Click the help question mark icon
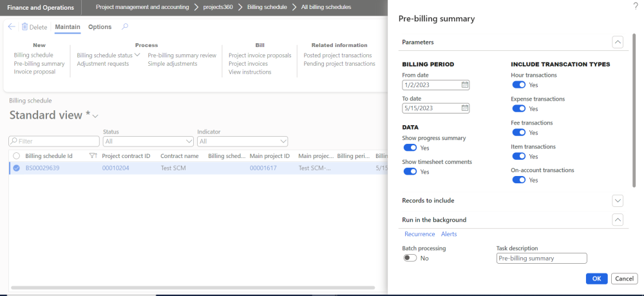 point(636,5)
